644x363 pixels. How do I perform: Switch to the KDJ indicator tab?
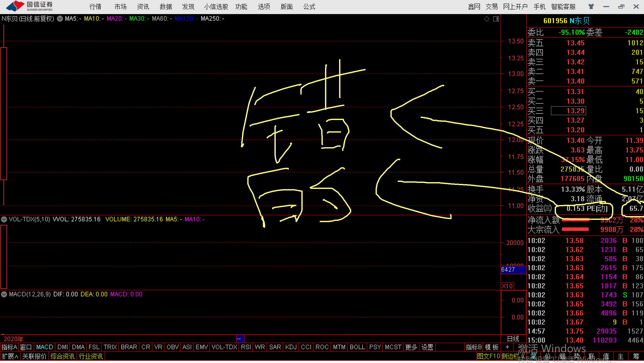[291, 347]
